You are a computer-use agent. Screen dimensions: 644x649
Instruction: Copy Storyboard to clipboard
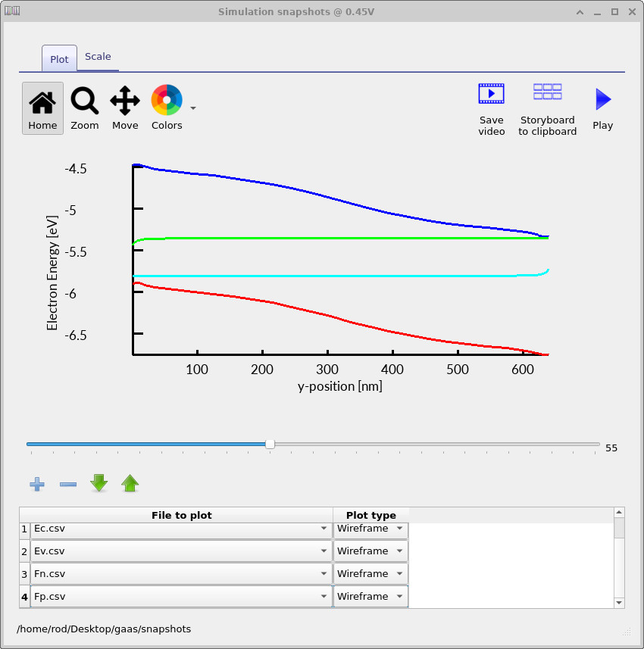pos(547,108)
